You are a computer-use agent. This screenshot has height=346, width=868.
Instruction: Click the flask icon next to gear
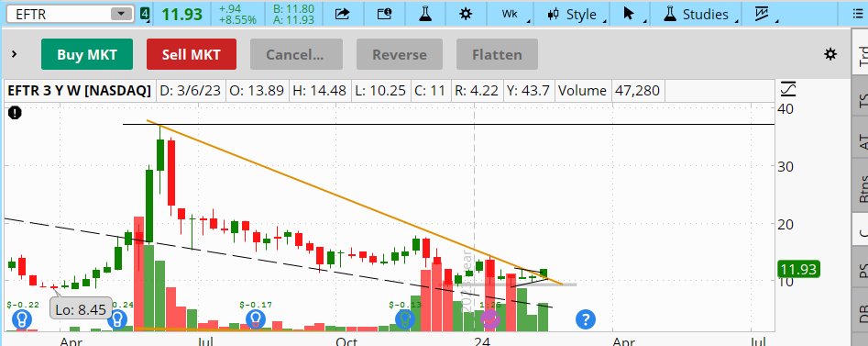425,14
